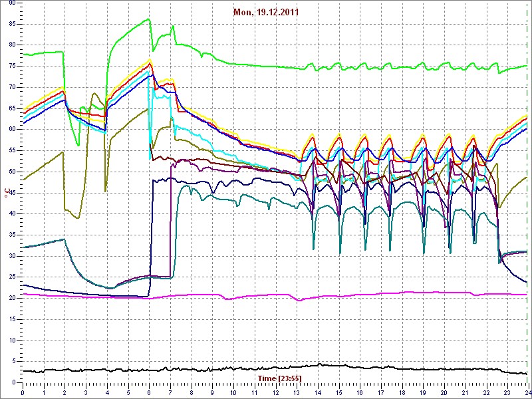Click hour 18 on the time axis
532x399 pixels.
[401, 392]
